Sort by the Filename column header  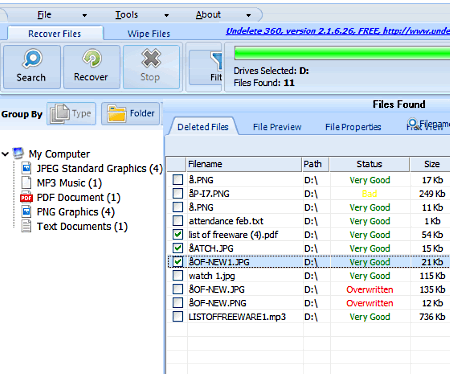(243, 164)
